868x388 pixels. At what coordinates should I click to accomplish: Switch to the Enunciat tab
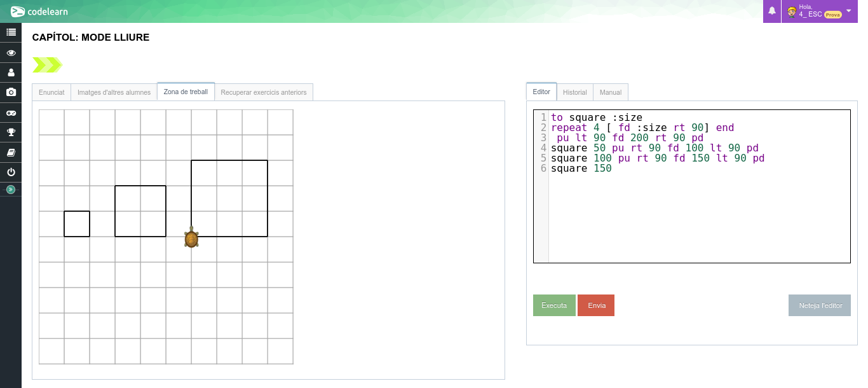coord(51,92)
